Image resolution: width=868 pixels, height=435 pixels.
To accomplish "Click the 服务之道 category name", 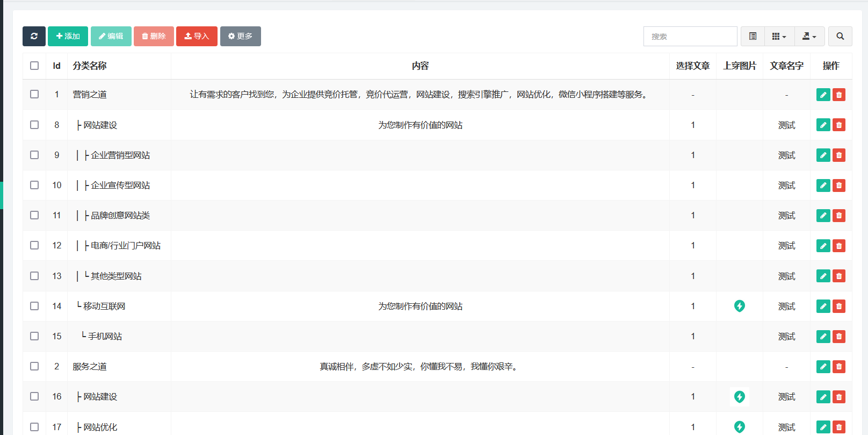I will click(x=90, y=367).
